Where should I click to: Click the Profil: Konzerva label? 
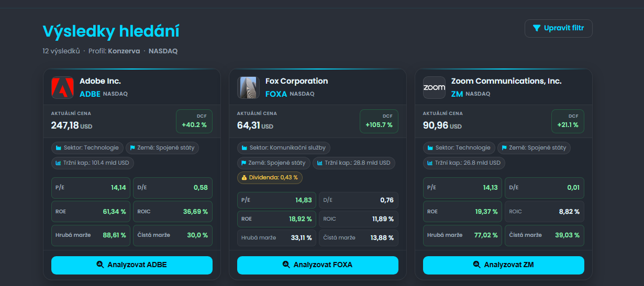tap(114, 51)
